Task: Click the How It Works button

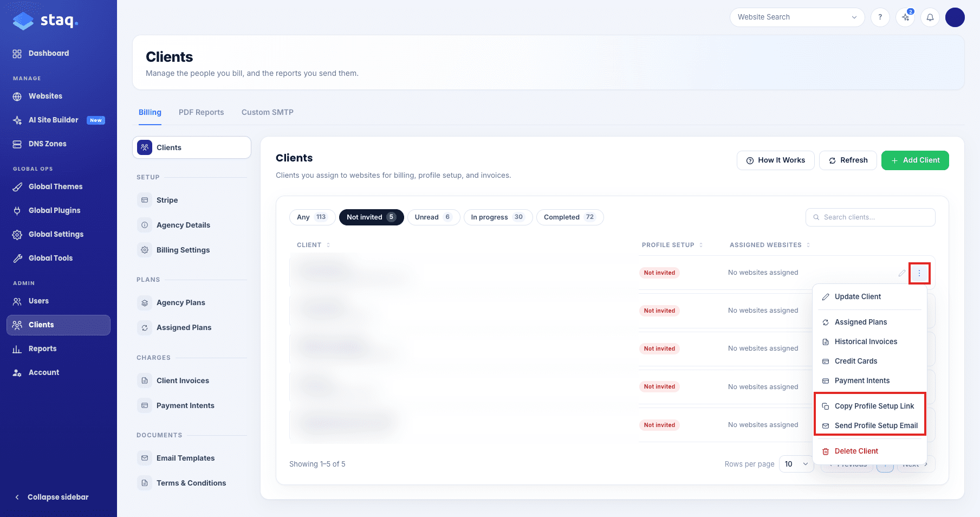Action: pos(775,160)
